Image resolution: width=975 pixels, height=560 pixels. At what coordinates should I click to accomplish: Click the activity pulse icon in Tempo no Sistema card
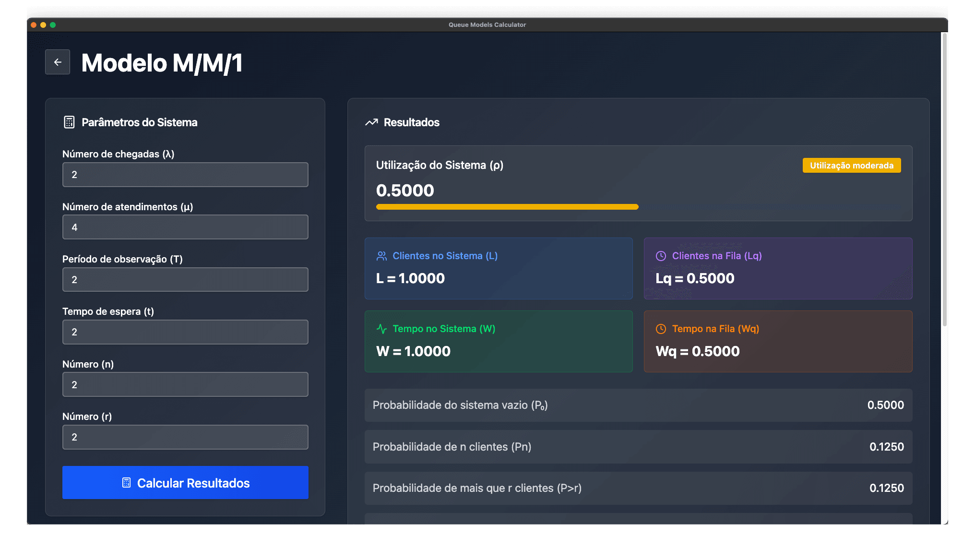click(381, 329)
